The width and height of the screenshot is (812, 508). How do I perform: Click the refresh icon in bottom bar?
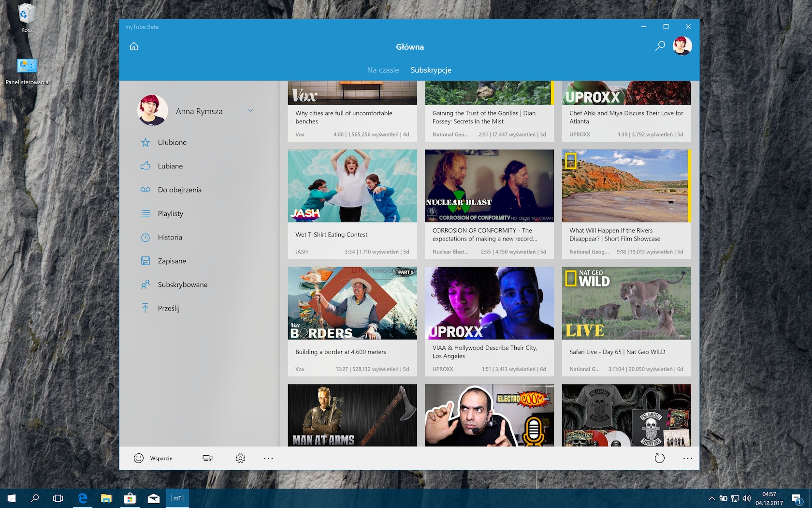point(659,458)
